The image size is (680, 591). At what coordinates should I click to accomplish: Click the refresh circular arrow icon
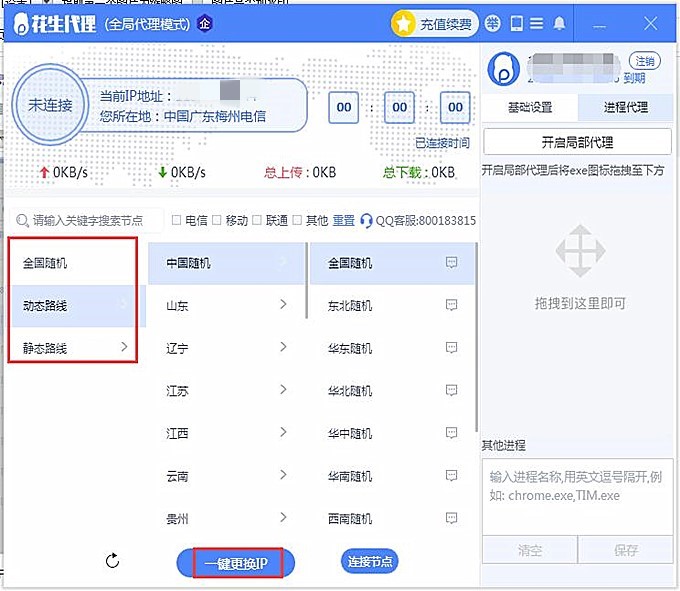[x=112, y=560]
